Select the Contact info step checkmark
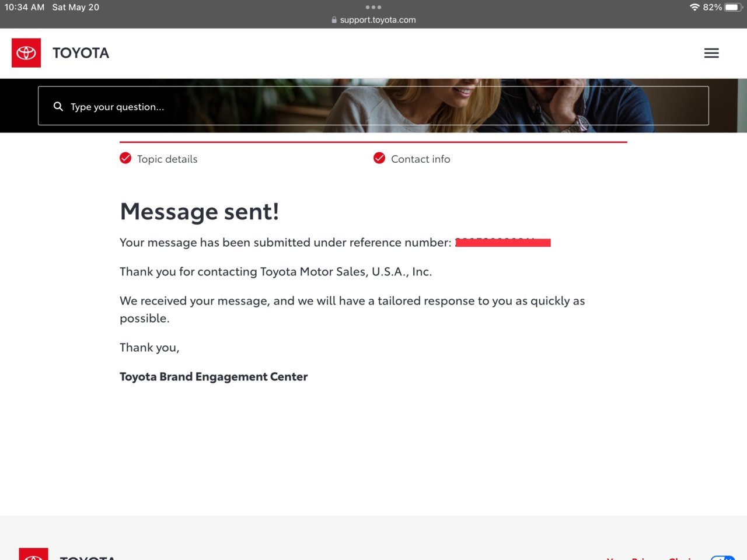This screenshot has width=747, height=560. click(379, 158)
